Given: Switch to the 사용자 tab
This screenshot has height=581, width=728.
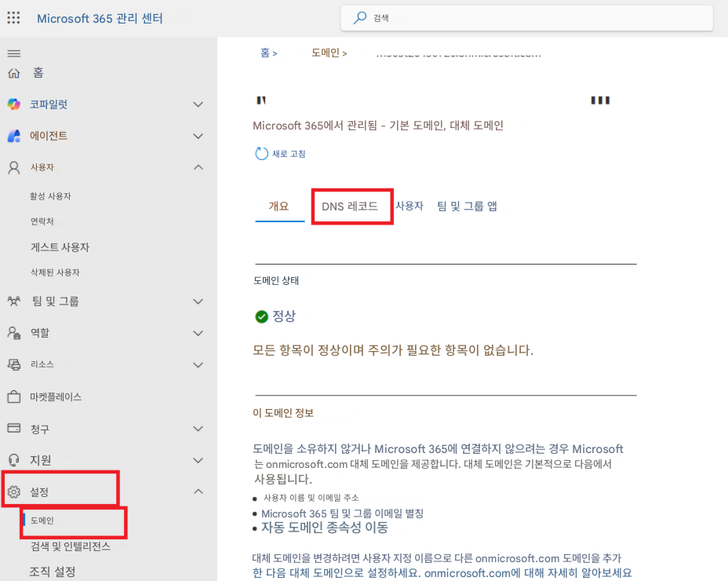Looking at the screenshot, I should (409, 206).
